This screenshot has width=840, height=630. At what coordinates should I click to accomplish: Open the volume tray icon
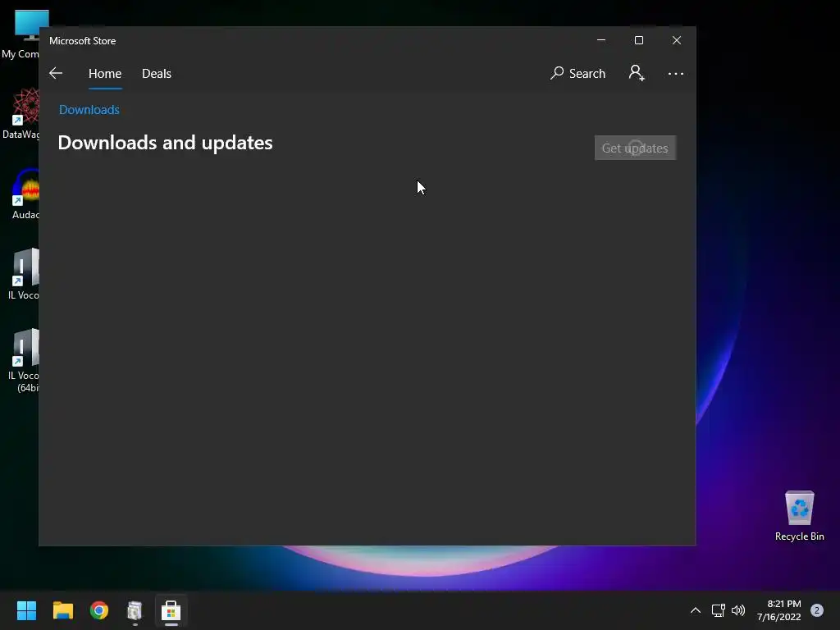pos(738,610)
